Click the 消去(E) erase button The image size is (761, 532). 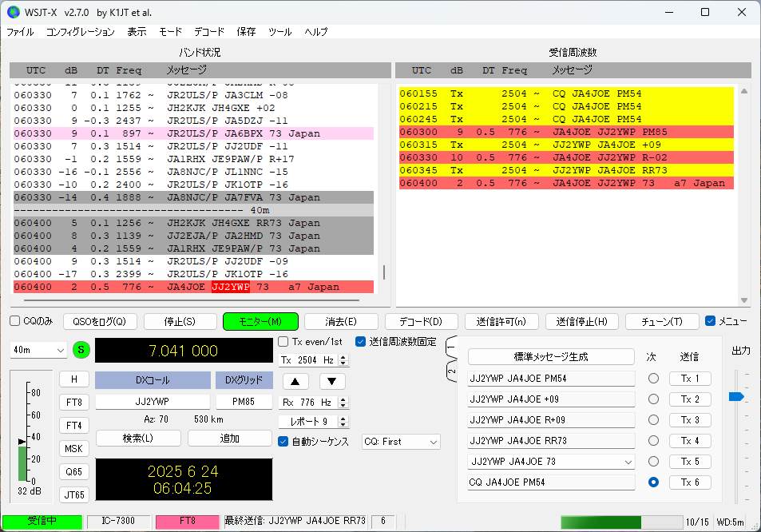341,321
